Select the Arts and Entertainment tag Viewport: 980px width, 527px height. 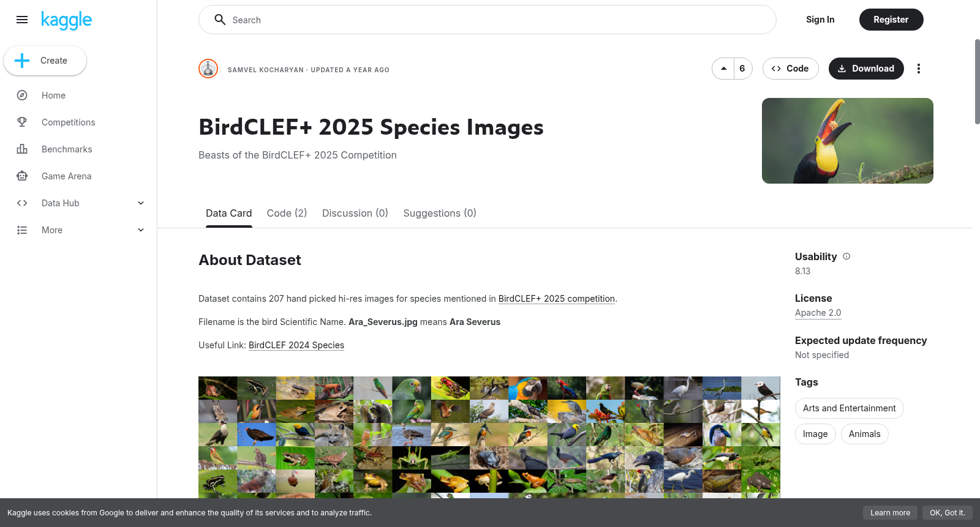point(850,408)
